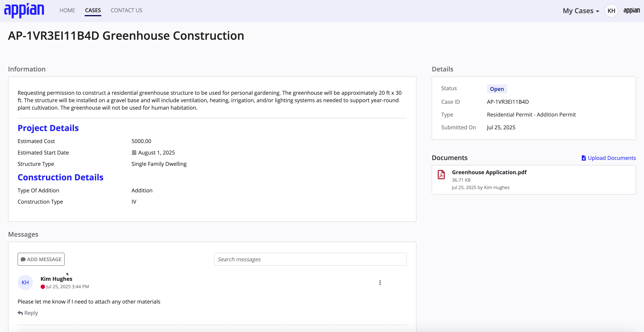Open Greenhouse Application.pdf document
This screenshot has width=644, height=332.
pos(489,172)
